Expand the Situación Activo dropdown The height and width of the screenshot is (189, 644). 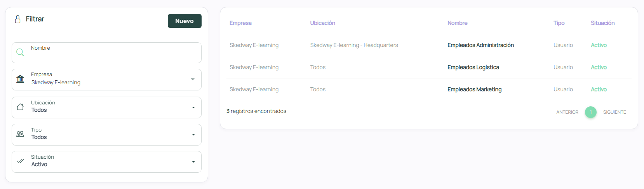click(193, 162)
